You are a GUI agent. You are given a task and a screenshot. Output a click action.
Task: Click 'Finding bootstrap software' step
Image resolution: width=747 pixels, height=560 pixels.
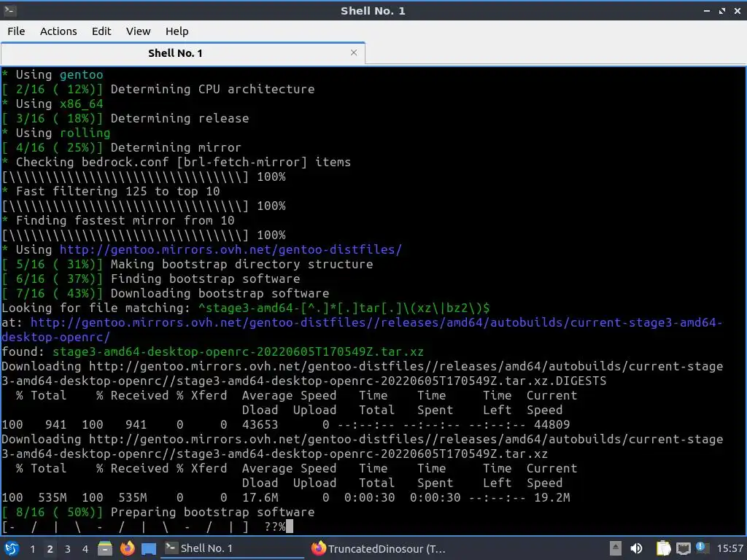pos(205,279)
